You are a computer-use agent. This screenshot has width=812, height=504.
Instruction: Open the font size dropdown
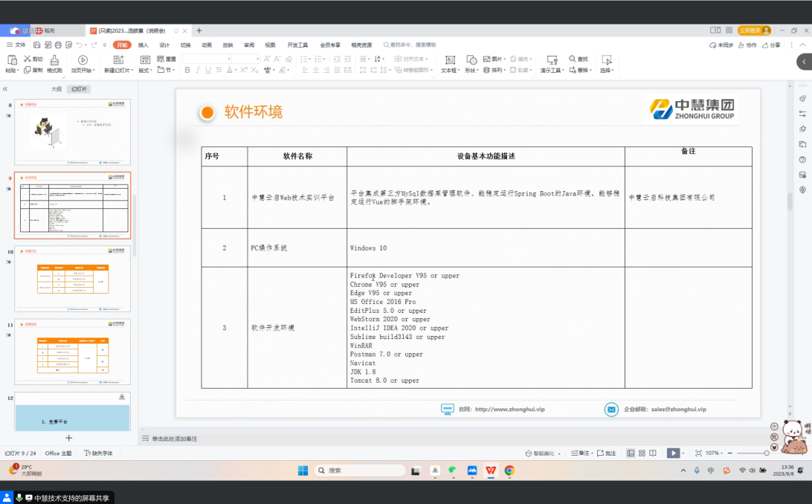257,59
